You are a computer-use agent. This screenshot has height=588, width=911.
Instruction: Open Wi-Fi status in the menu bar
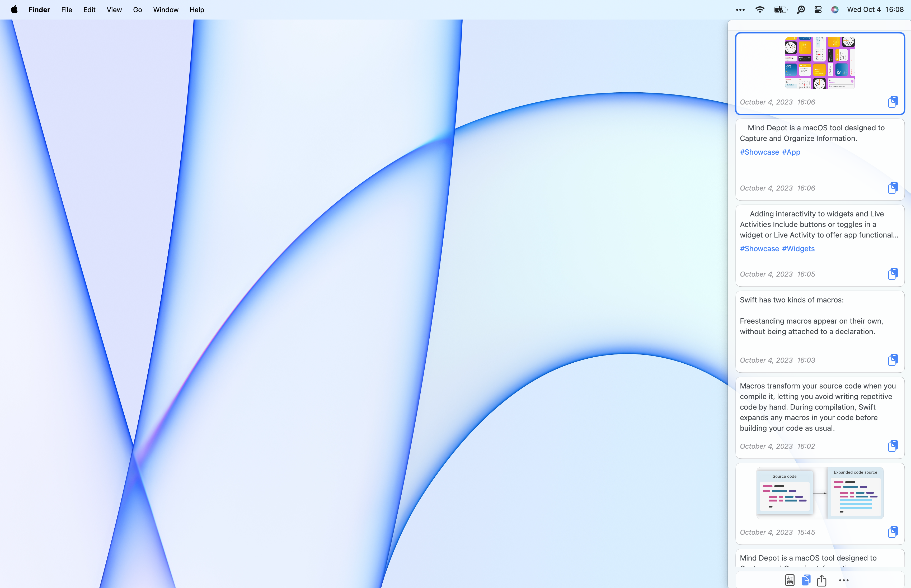click(760, 10)
